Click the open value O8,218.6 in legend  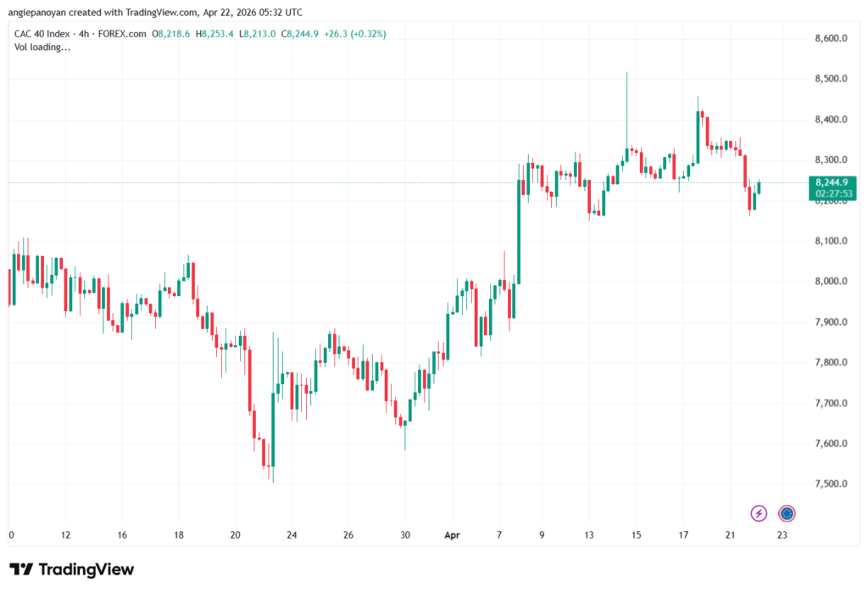pos(172,34)
